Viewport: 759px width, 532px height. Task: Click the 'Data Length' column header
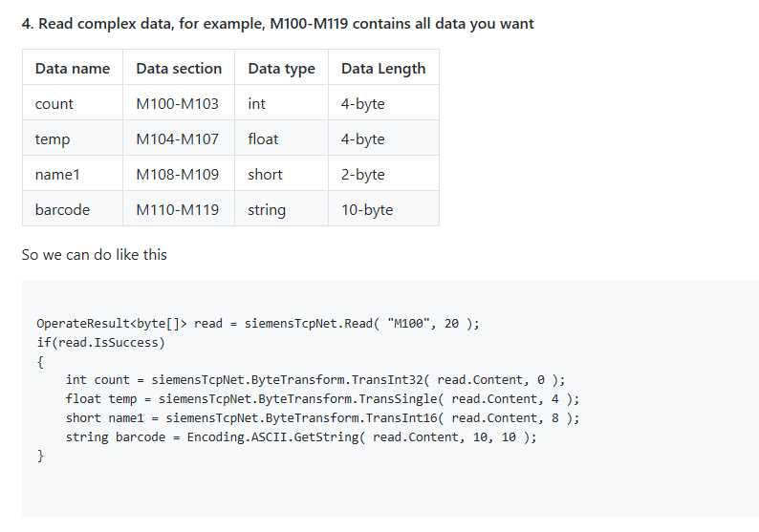pos(383,68)
